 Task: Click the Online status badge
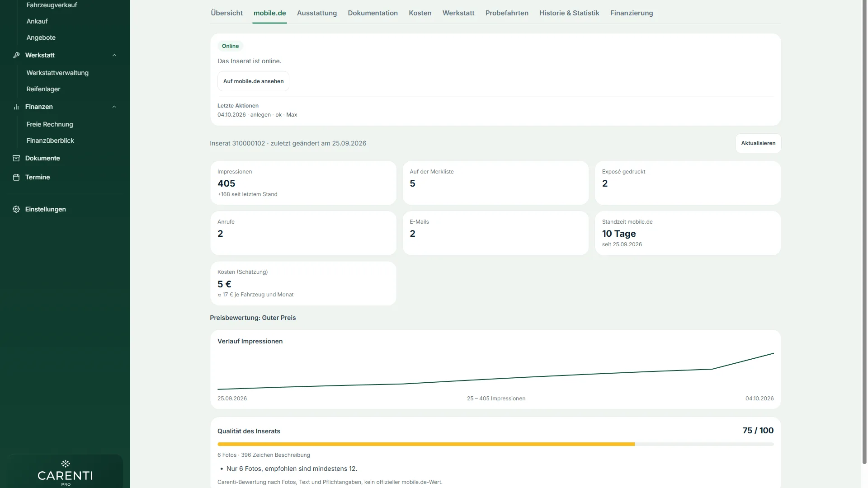point(230,46)
